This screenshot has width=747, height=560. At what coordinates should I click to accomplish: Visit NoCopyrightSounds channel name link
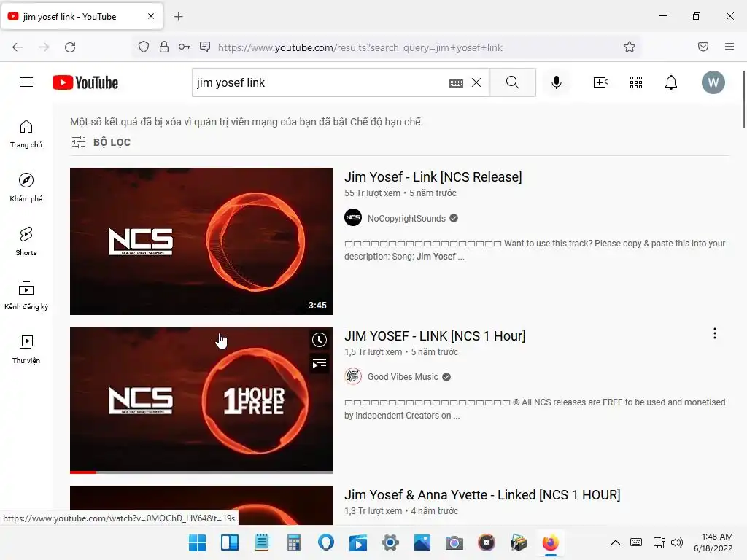406,218
